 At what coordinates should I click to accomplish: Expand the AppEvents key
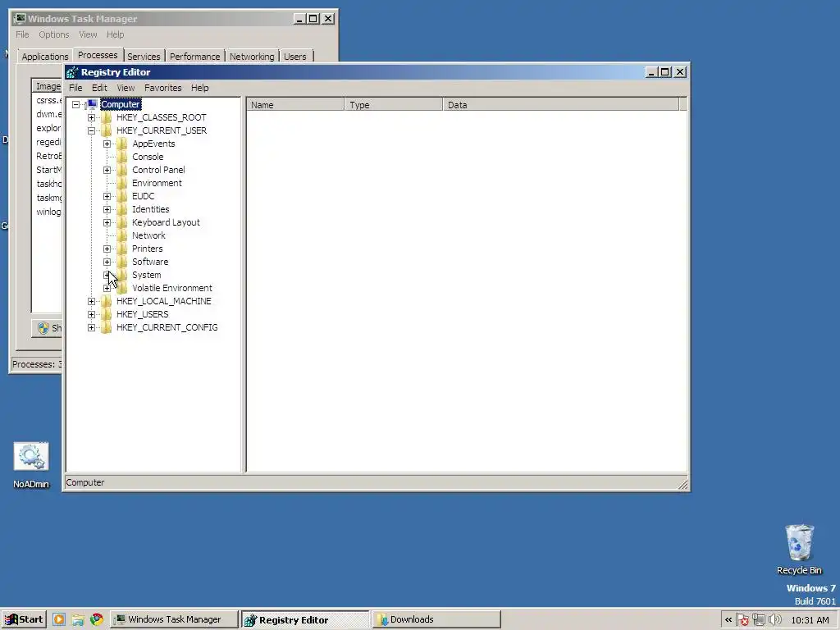tap(107, 144)
